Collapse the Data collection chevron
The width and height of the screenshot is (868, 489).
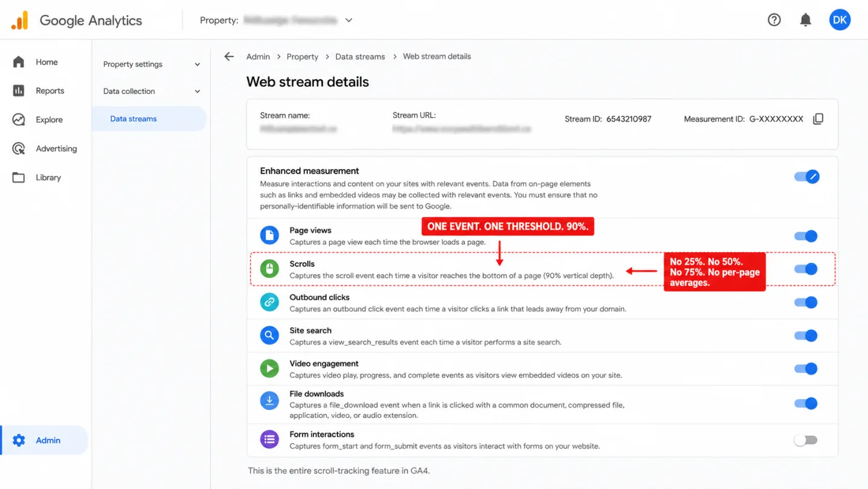(197, 92)
